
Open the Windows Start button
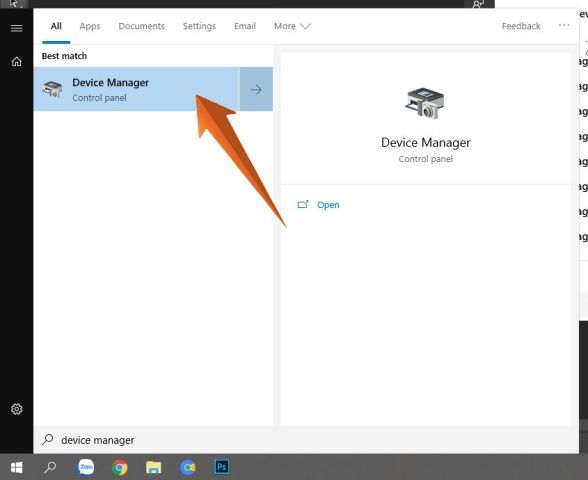click(16, 467)
